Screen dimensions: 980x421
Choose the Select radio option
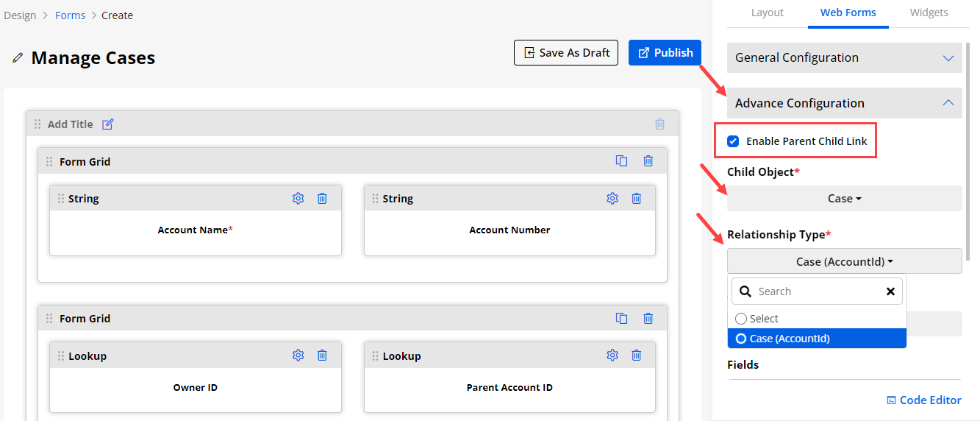click(x=741, y=319)
